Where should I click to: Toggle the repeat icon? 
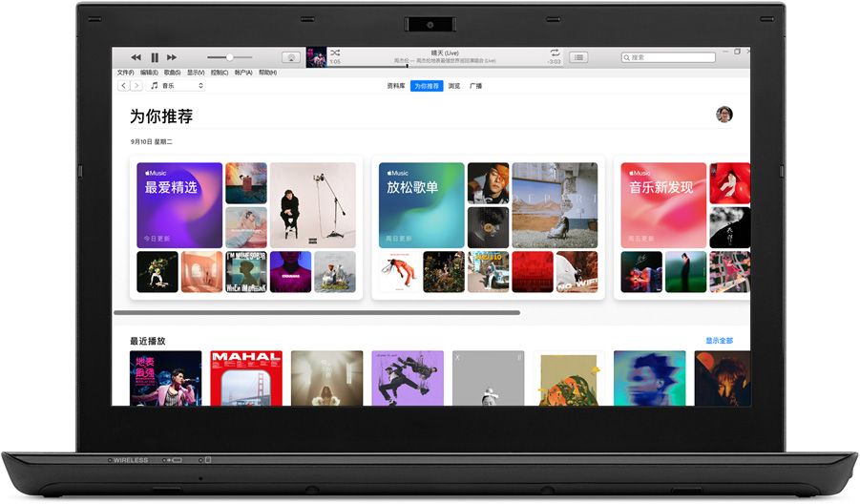click(555, 52)
